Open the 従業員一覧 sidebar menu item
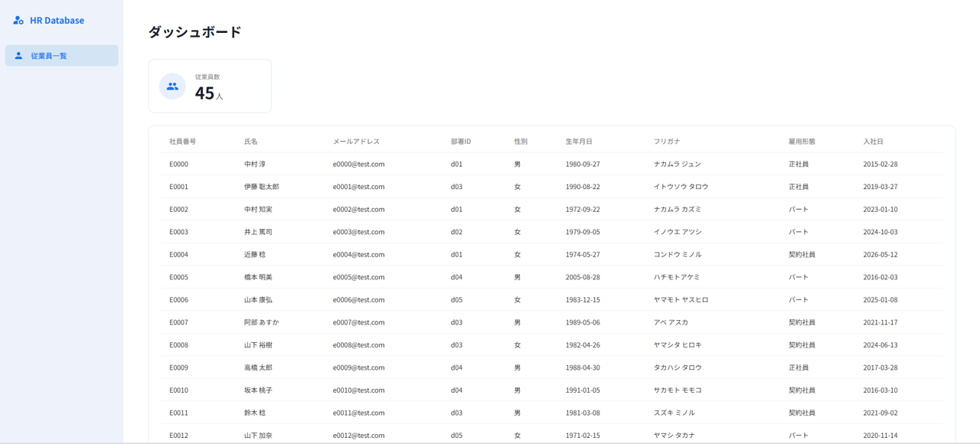This screenshot has height=444, width=980. [x=61, y=56]
